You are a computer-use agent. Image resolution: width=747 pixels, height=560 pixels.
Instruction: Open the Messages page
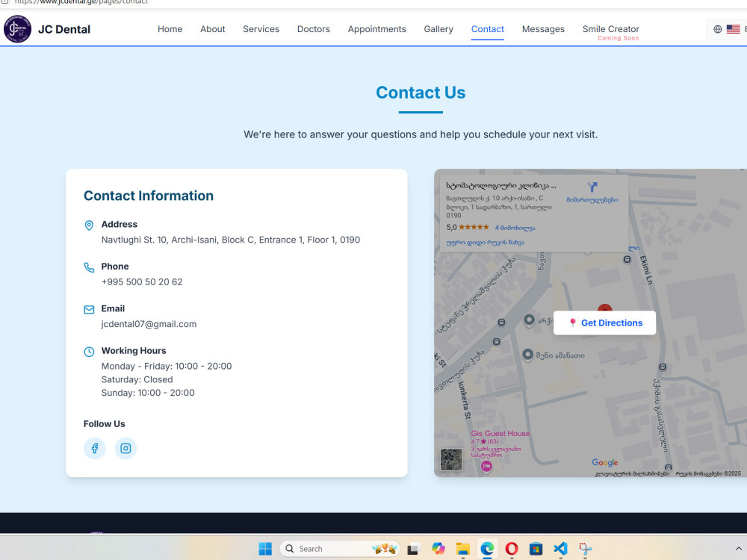[543, 29]
